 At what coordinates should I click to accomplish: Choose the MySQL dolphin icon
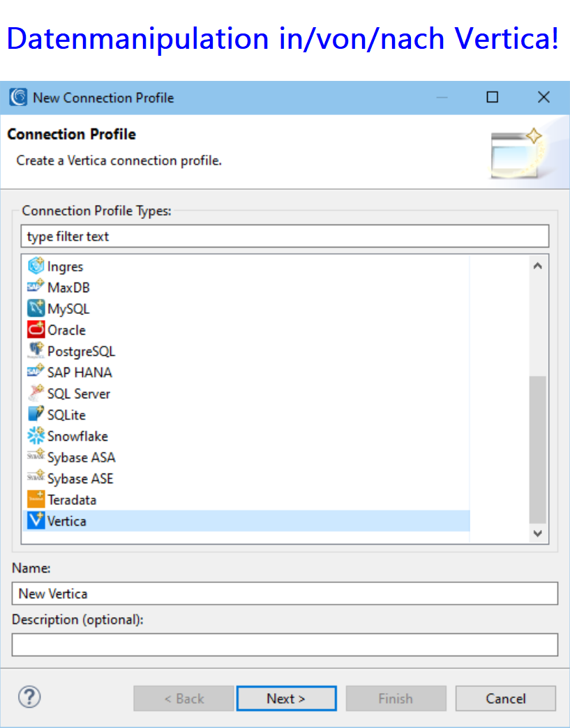(36, 308)
